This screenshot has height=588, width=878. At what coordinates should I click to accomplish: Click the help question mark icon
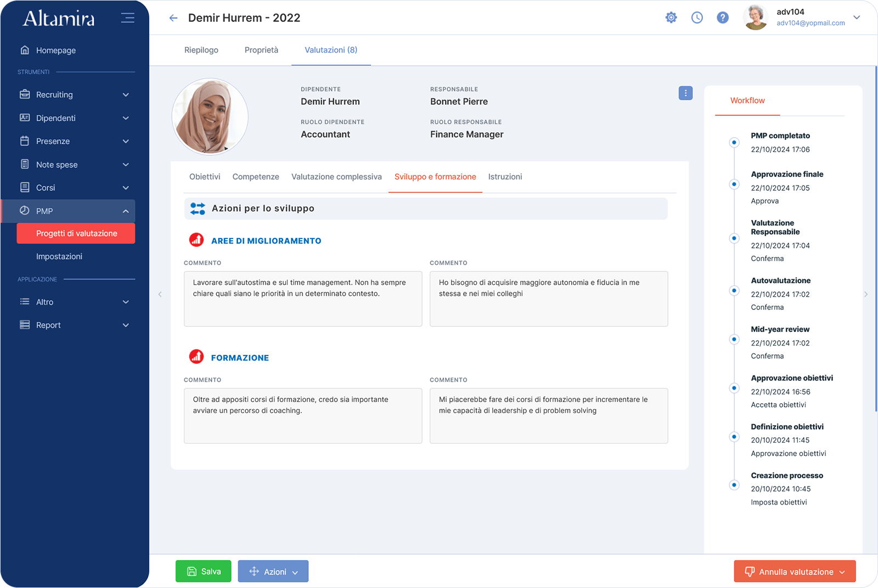tap(723, 18)
